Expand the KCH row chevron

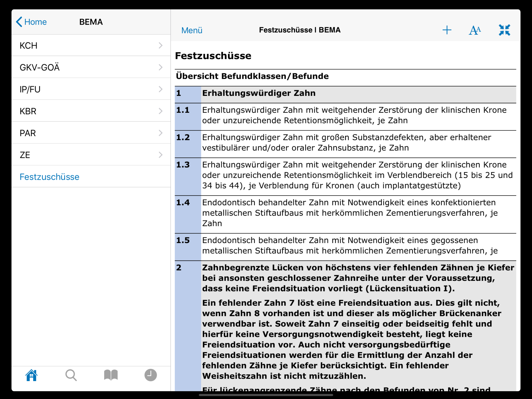[161, 45]
